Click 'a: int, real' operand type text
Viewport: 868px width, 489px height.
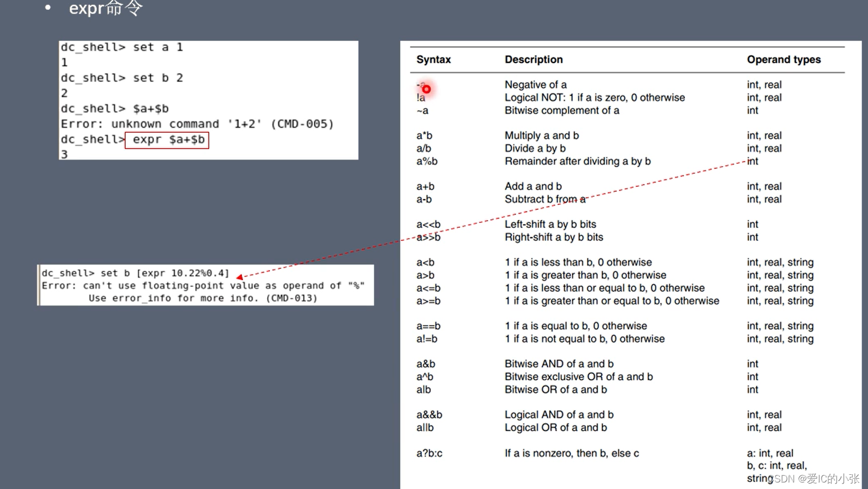(770, 453)
